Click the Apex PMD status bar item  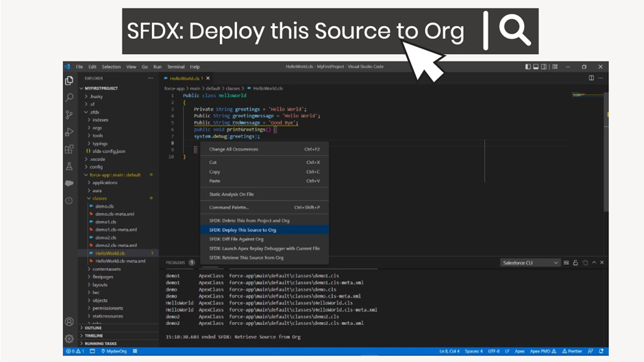point(543,351)
